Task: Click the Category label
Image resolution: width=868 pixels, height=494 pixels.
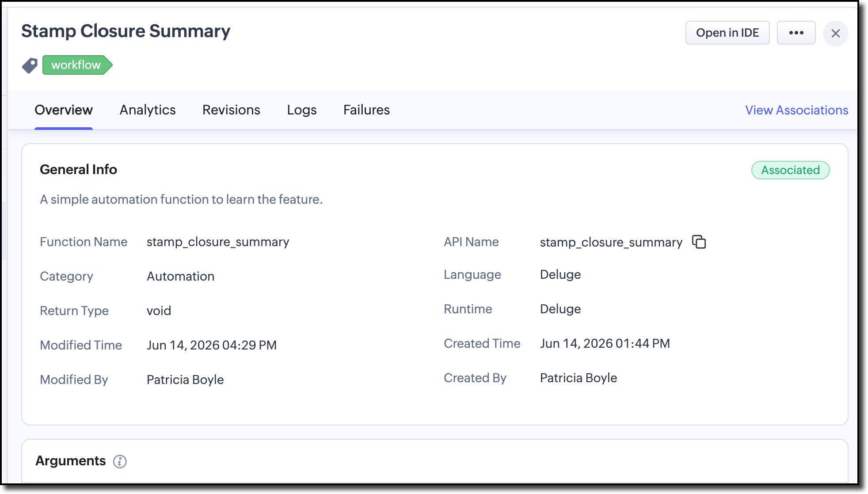Action: coord(66,277)
